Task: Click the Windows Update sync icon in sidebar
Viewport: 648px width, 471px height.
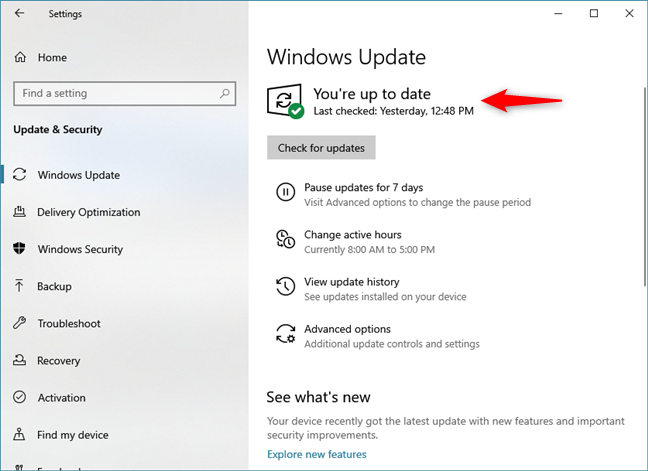Action: point(19,174)
